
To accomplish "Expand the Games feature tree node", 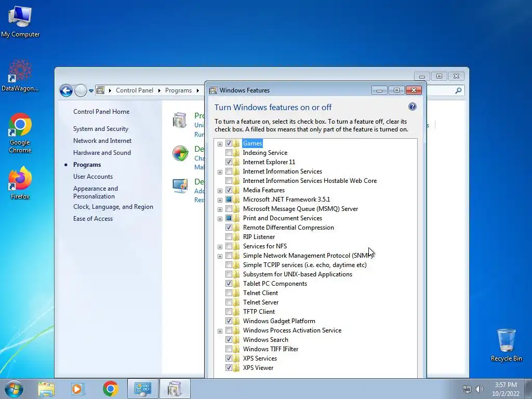I will click(220, 144).
